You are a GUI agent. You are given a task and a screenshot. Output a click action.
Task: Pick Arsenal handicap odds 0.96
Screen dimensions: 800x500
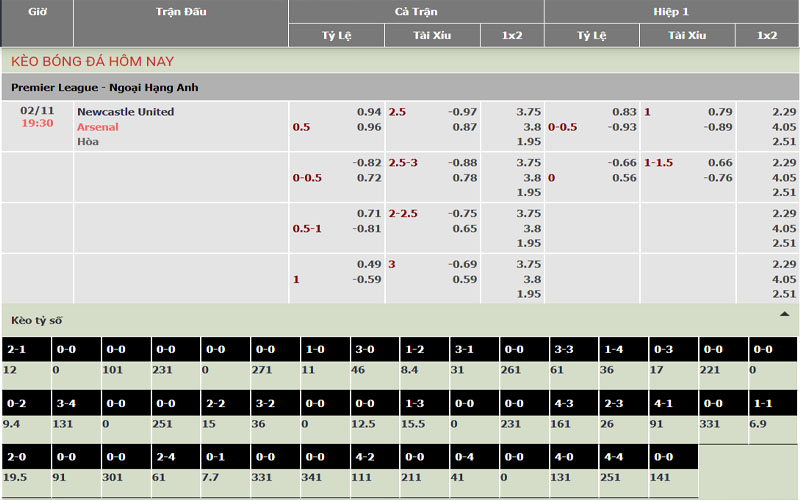369,127
